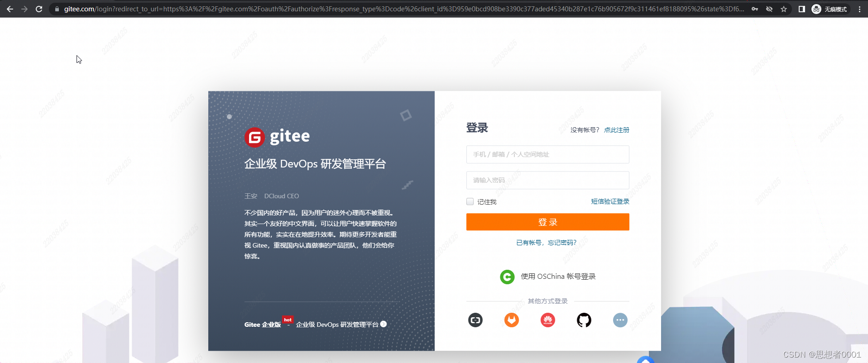This screenshot has height=363, width=868.
Task: Reload the page
Action: coord(39,9)
